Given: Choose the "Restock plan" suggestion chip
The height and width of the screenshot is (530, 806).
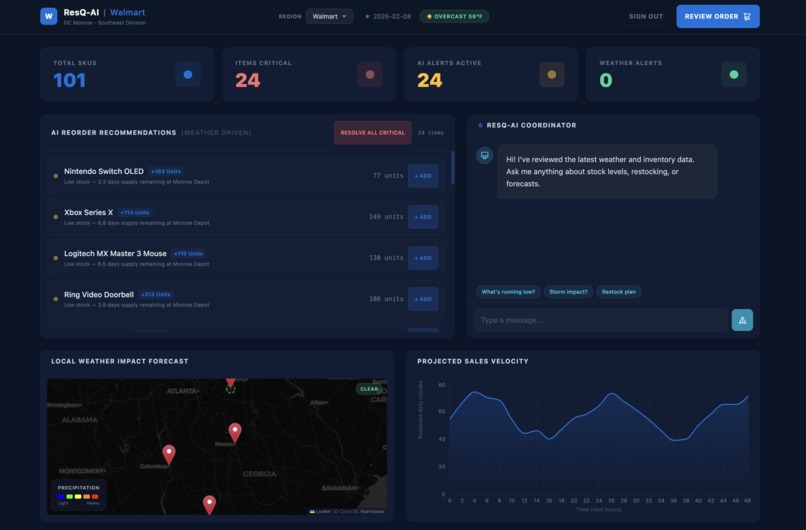Looking at the screenshot, I should [x=618, y=291].
